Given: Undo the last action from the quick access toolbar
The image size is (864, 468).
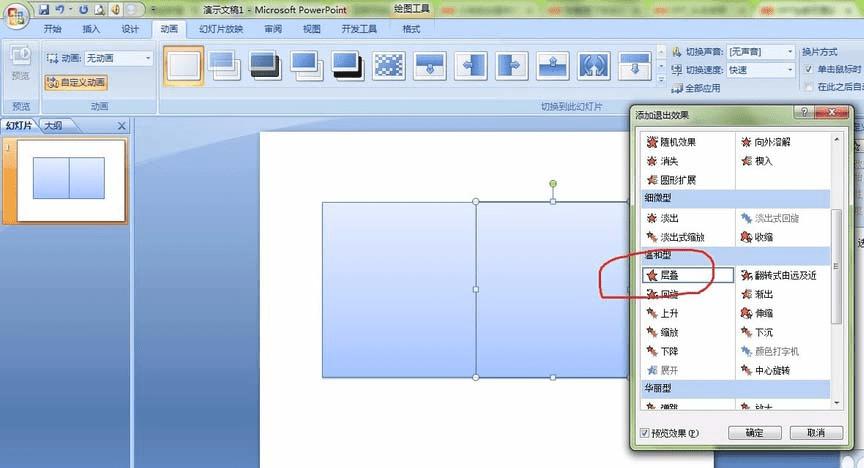Looking at the screenshot, I should pos(60,9).
